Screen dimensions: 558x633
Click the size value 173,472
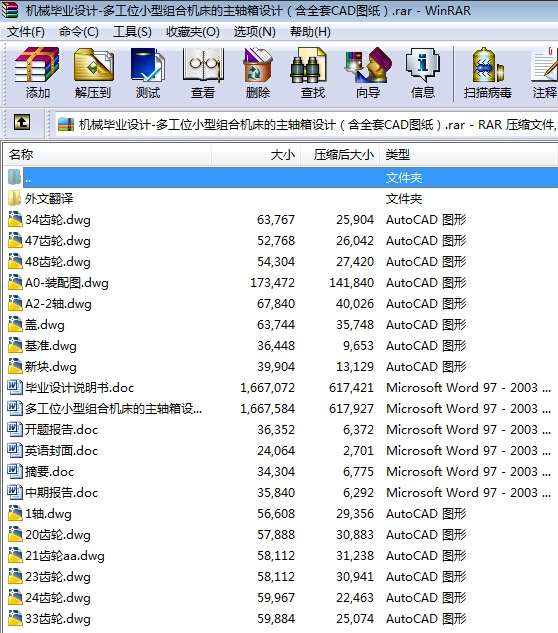tap(273, 283)
